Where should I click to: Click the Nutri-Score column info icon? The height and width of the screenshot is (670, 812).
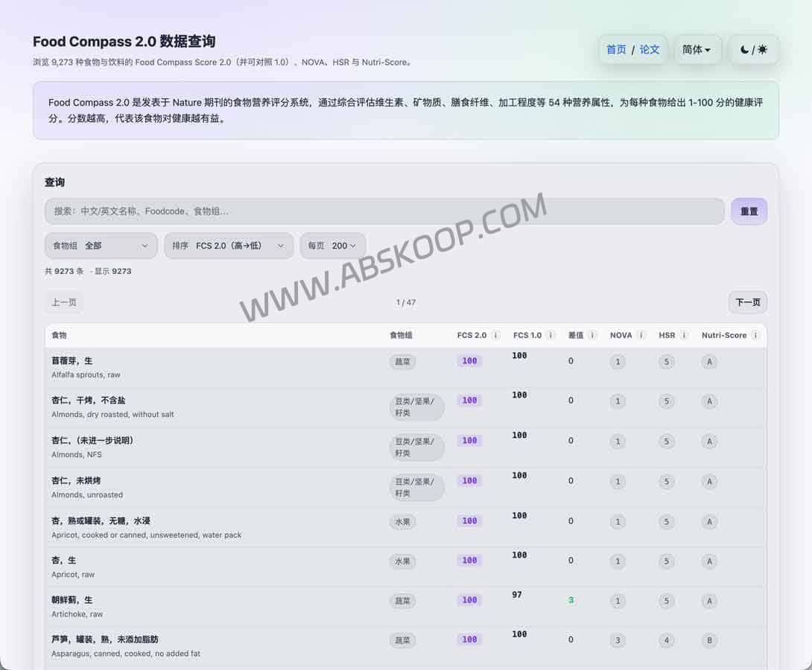[755, 334]
